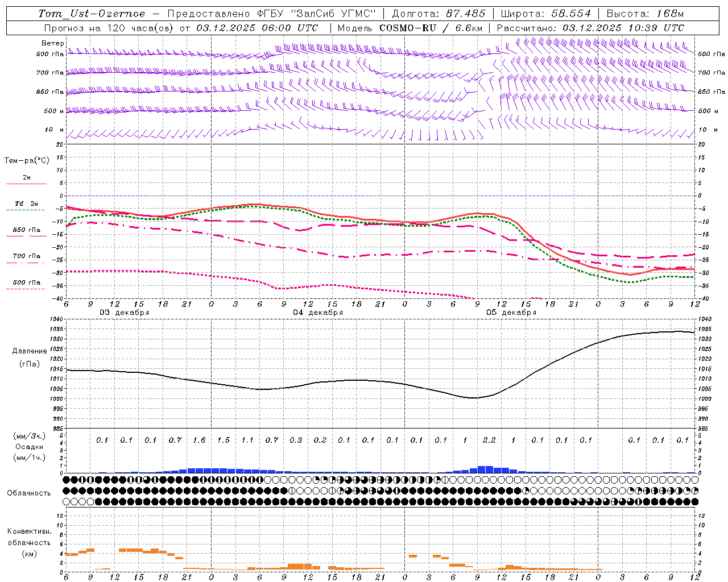Click the (гПа) pressure unit label
Viewport: 728px width, 582px height.
pos(30,364)
